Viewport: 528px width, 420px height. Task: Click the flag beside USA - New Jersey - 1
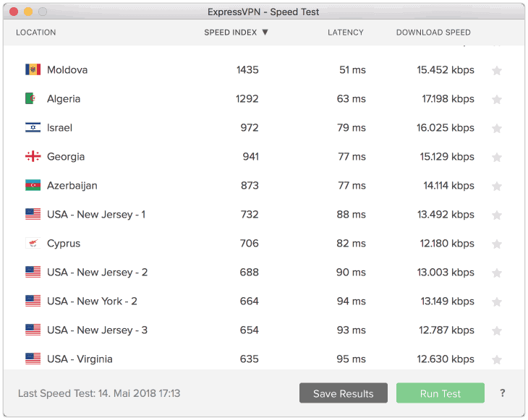(33, 215)
